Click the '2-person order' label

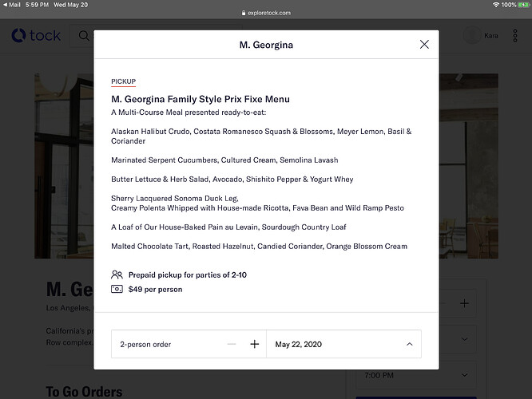click(x=145, y=344)
